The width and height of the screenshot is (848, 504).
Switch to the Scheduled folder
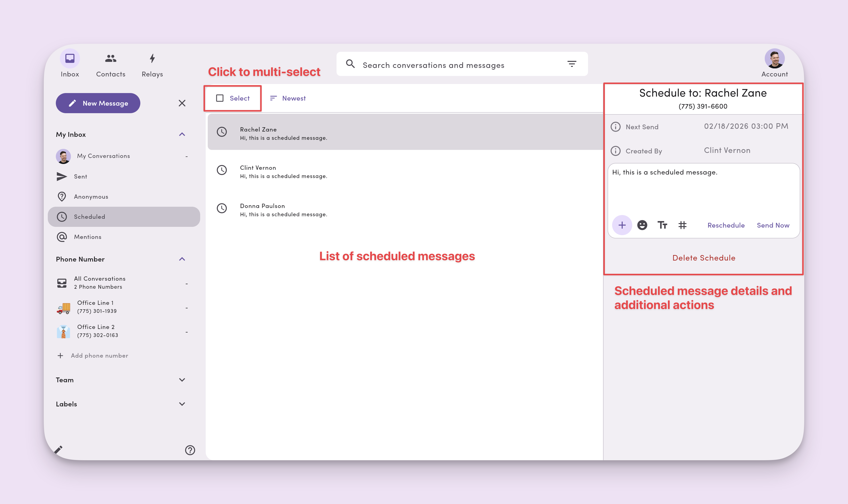click(90, 217)
